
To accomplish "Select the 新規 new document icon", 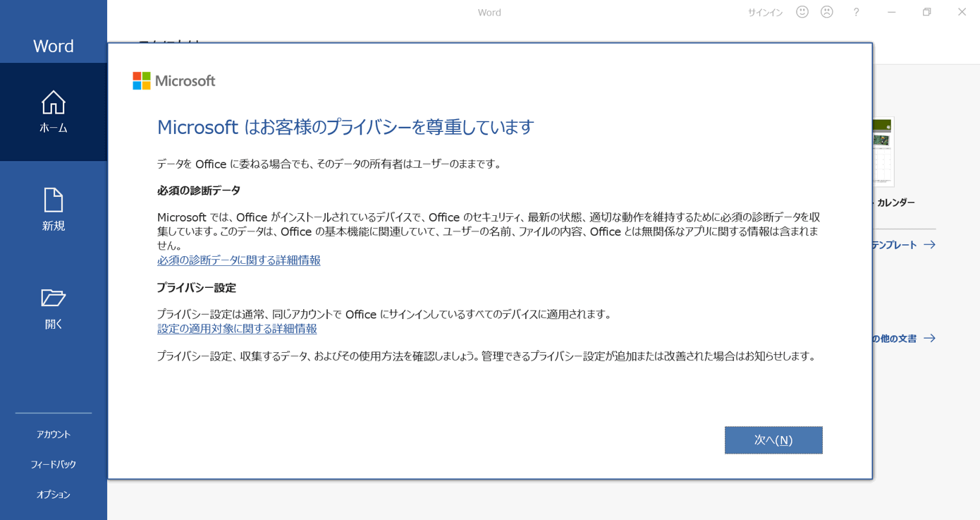I will (x=54, y=210).
